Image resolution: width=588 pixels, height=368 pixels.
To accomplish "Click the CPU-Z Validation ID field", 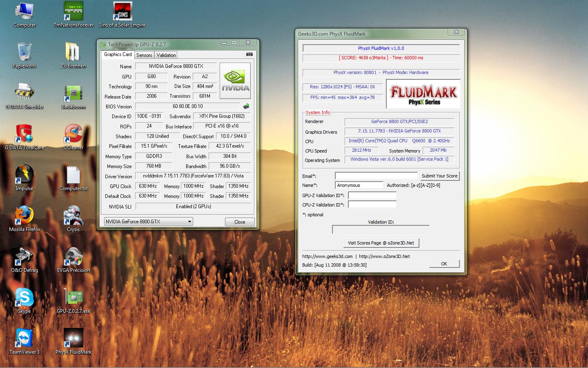I will tap(372, 204).
